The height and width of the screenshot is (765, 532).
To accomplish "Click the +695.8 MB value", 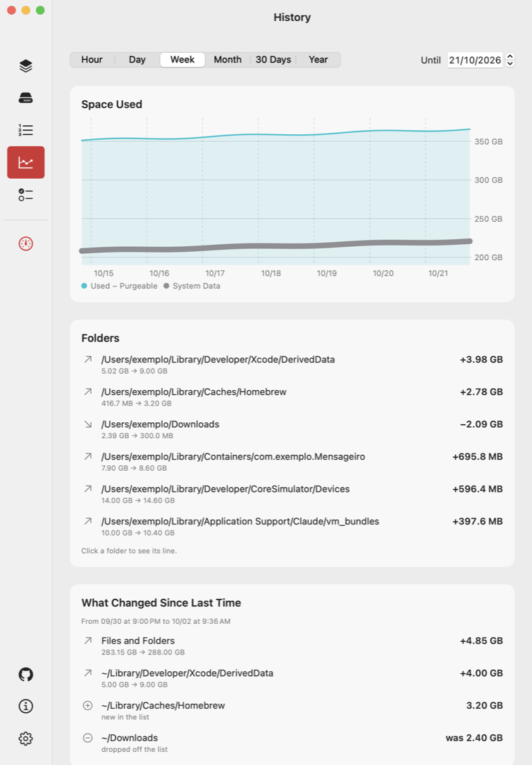I will [x=477, y=457].
